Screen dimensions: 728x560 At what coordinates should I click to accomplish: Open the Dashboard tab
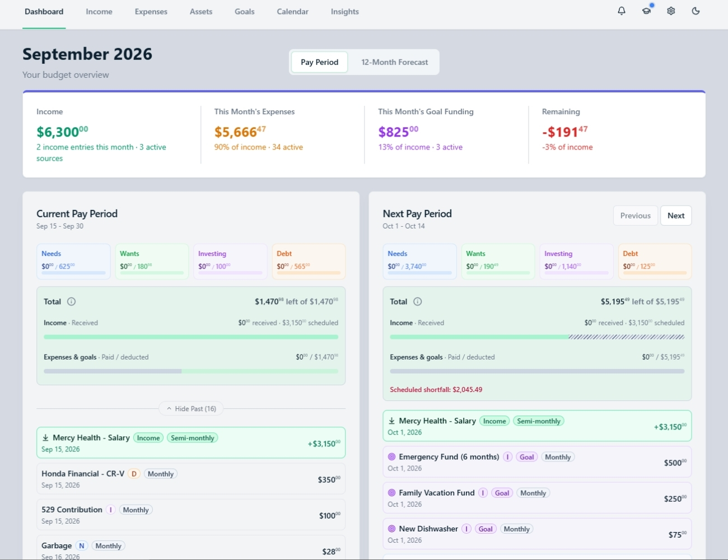(x=44, y=12)
